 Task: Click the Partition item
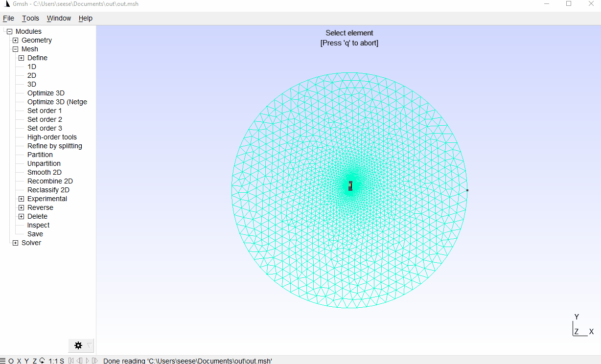pyautogui.click(x=40, y=155)
